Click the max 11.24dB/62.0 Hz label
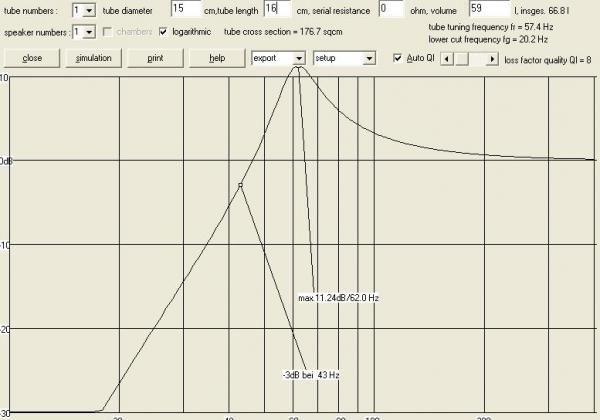Screen dimensions: 600x420 pos(339,298)
